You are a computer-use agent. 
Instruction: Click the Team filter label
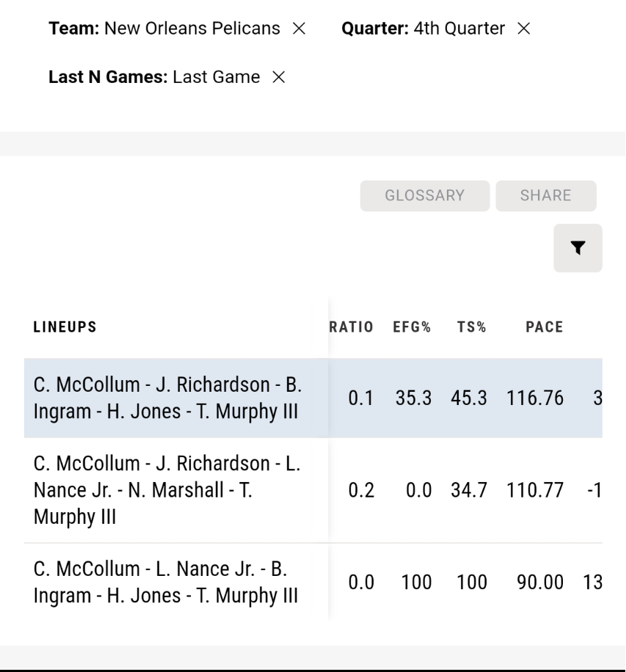(x=73, y=29)
